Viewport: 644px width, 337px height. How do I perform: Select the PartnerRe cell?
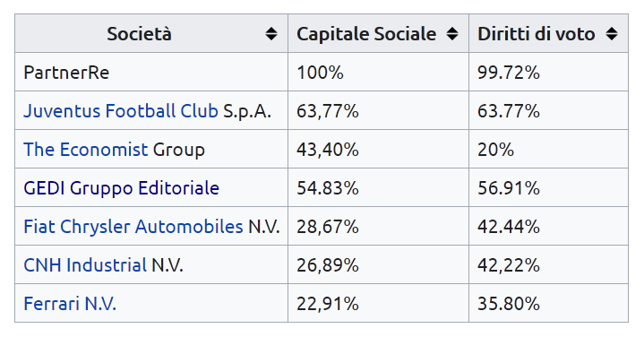click(151, 72)
